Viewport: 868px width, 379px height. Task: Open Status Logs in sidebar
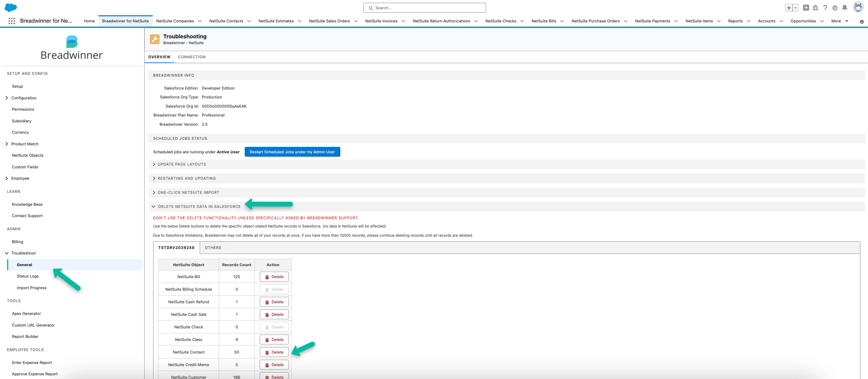tap(28, 276)
